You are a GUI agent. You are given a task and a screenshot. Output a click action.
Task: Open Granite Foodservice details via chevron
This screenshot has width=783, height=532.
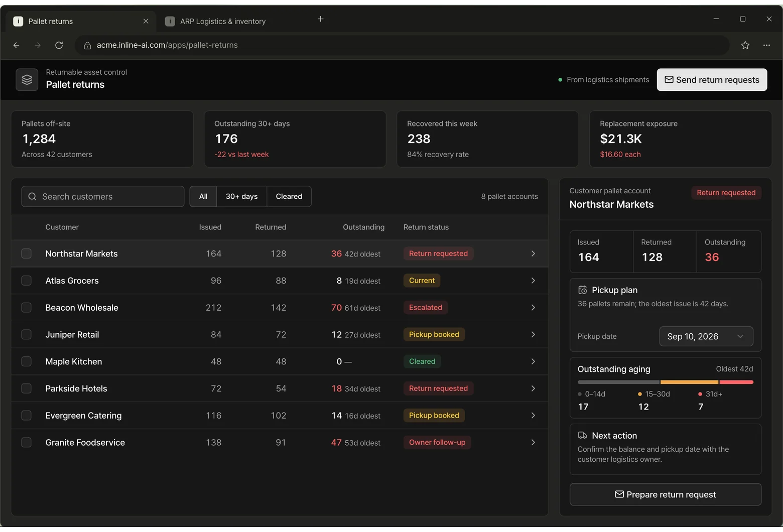pyautogui.click(x=533, y=442)
